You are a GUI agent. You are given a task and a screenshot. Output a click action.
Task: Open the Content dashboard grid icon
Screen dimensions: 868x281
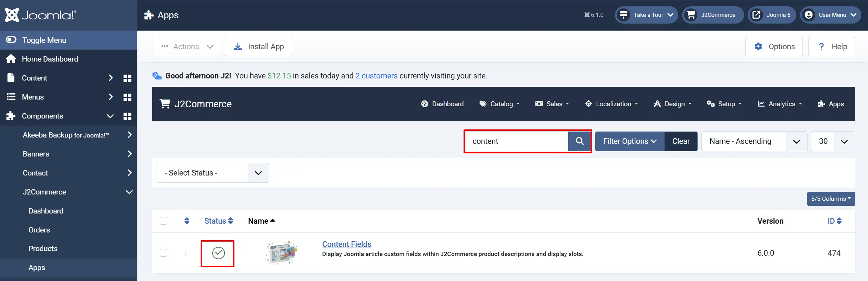(x=127, y=78)
